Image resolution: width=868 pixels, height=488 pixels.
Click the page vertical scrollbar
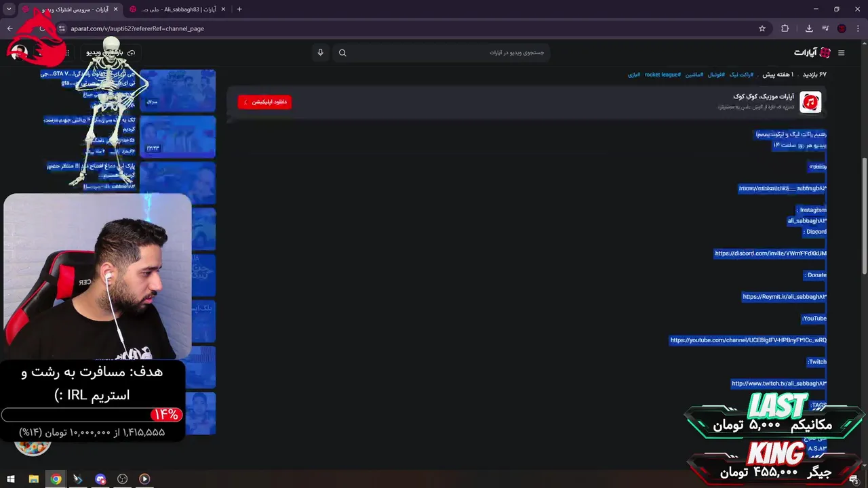(864, 217)
